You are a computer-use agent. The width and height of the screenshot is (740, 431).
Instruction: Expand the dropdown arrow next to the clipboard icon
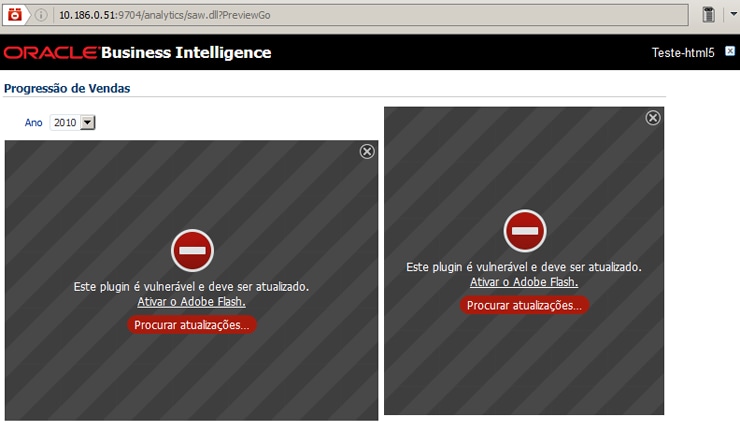(x=734, y=14)
